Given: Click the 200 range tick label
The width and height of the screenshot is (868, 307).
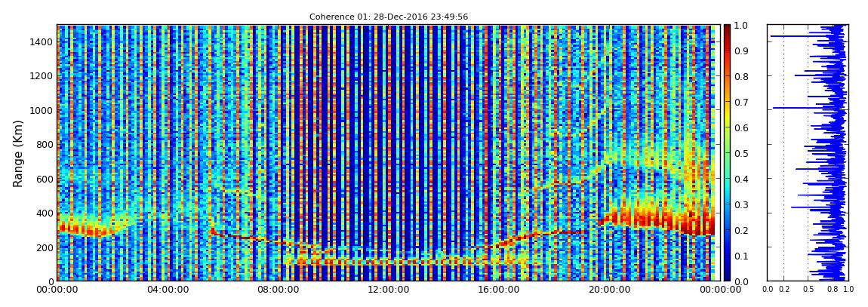Looking at the screenshot, I should (45, 248).
